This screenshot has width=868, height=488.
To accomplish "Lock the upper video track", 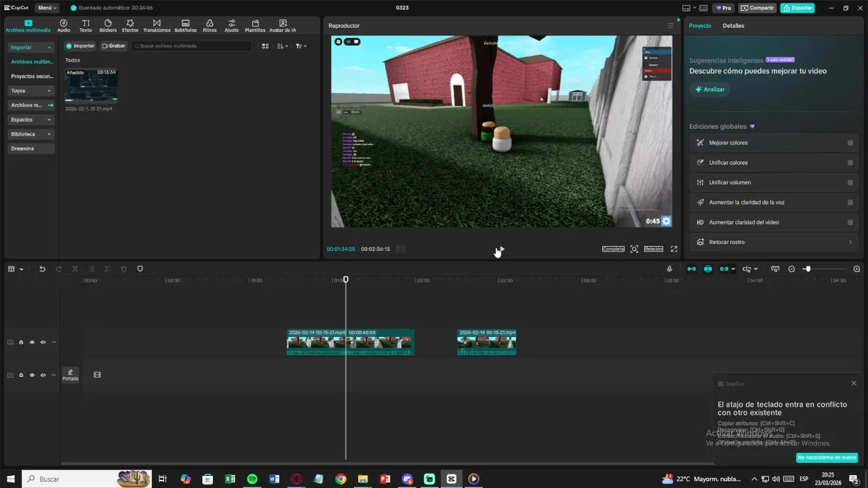I will tap(21, 342).
